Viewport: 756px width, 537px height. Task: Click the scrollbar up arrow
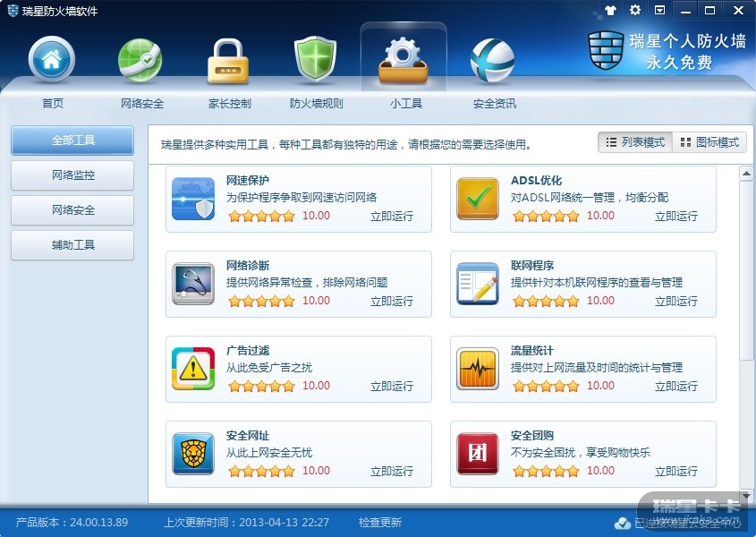pyautogui.click(x=746, y=174)
